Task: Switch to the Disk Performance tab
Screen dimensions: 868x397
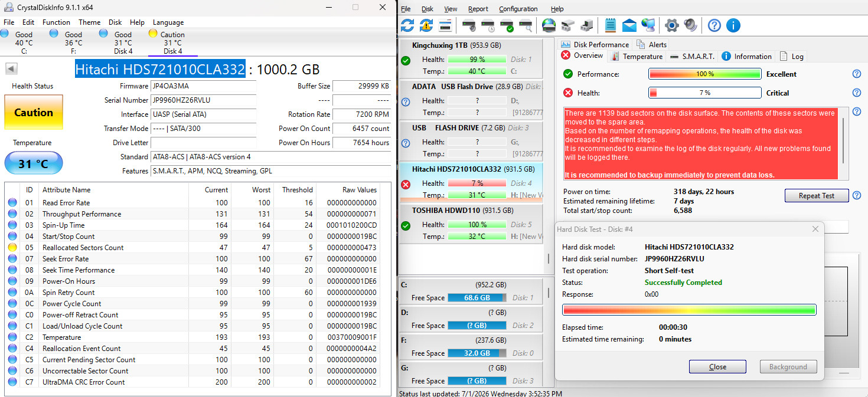Action: (595, 44)
